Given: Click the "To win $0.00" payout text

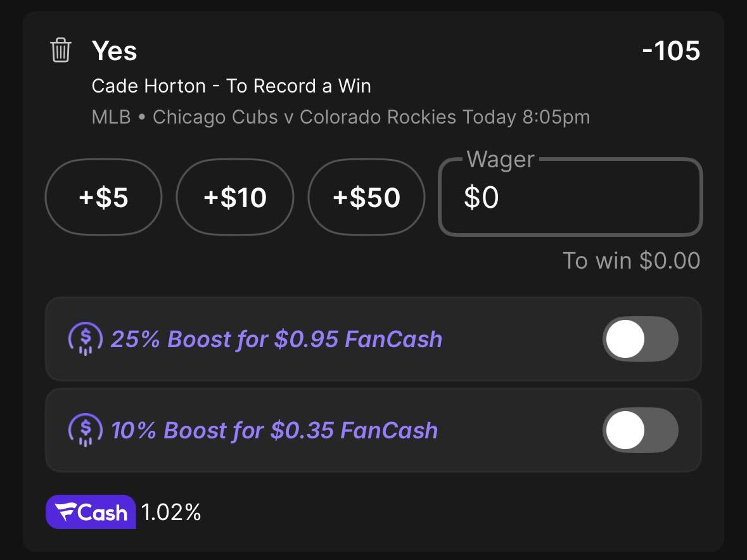Looking at the screenshot, I should click(631, 260).
